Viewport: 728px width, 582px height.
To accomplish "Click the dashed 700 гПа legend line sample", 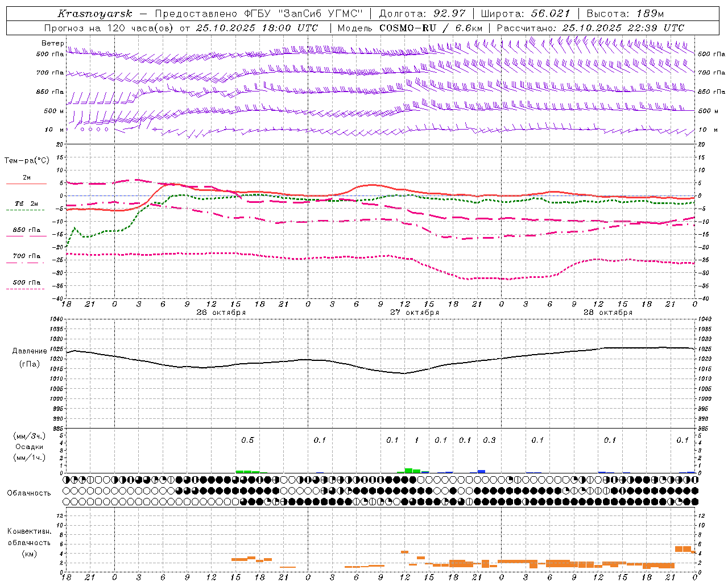I will (26, 263).
